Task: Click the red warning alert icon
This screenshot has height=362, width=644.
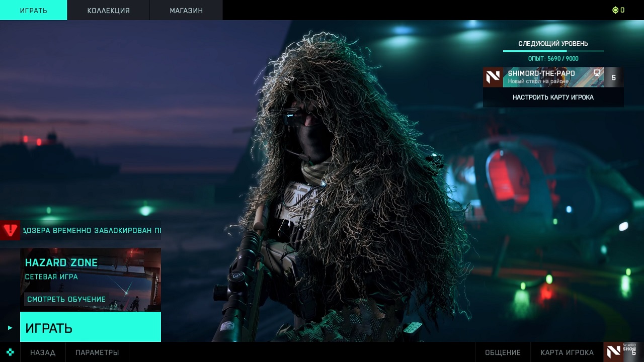Action: point(10,230)
